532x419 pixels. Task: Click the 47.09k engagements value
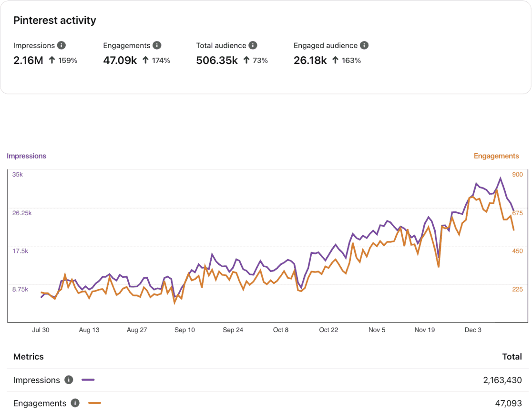pos(119,60)
